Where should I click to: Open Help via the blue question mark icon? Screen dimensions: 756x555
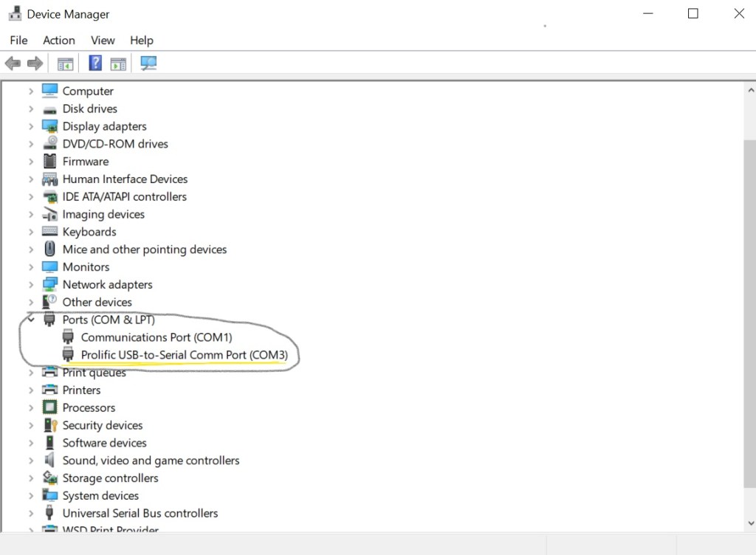pyautogui.click(x=95, y=63)
